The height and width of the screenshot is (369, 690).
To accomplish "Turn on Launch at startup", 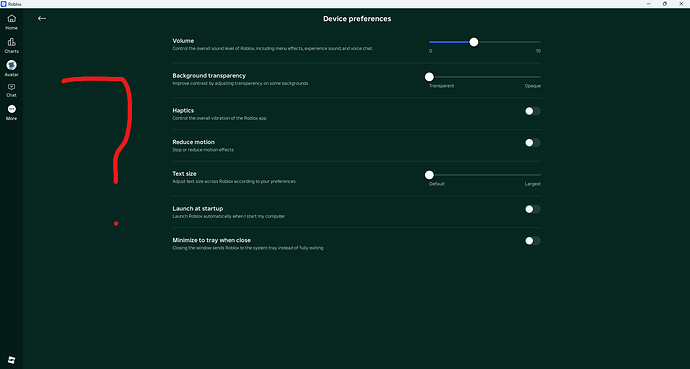I will (532, 209).
